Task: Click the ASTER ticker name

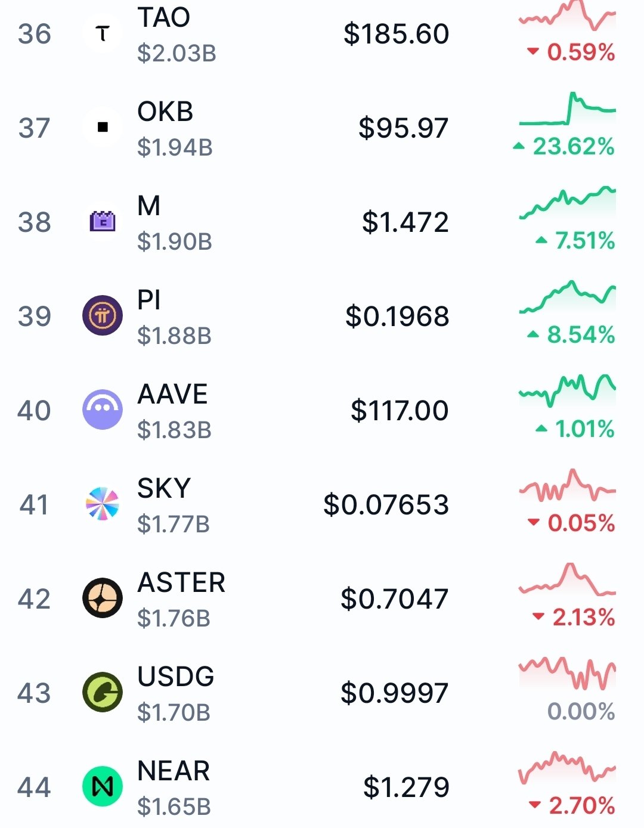Action: pyautogui.click(x=181, y=582)
